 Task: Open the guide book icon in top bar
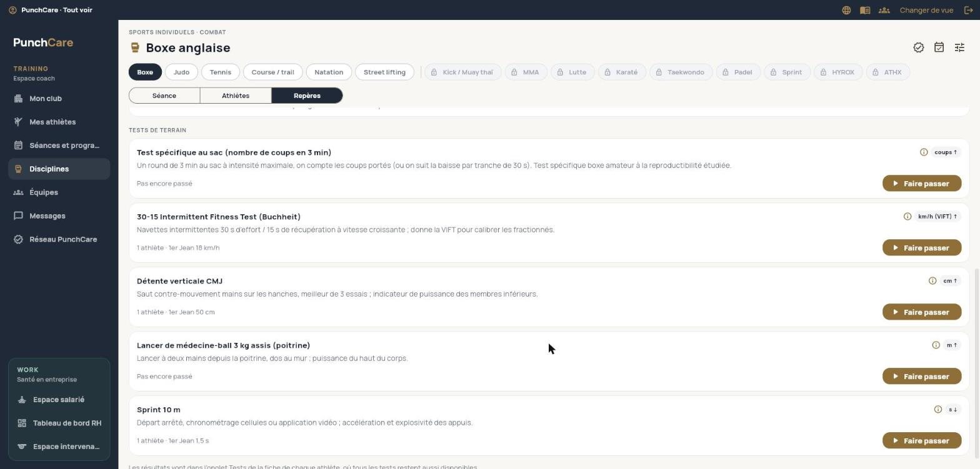coord(865,10)
